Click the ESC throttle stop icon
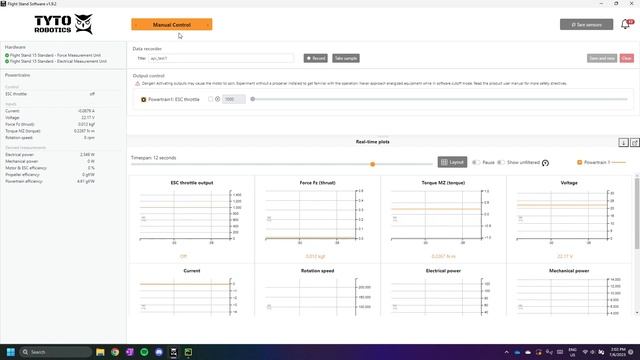This screenshot has height=360, width=640. click(218, 99)
